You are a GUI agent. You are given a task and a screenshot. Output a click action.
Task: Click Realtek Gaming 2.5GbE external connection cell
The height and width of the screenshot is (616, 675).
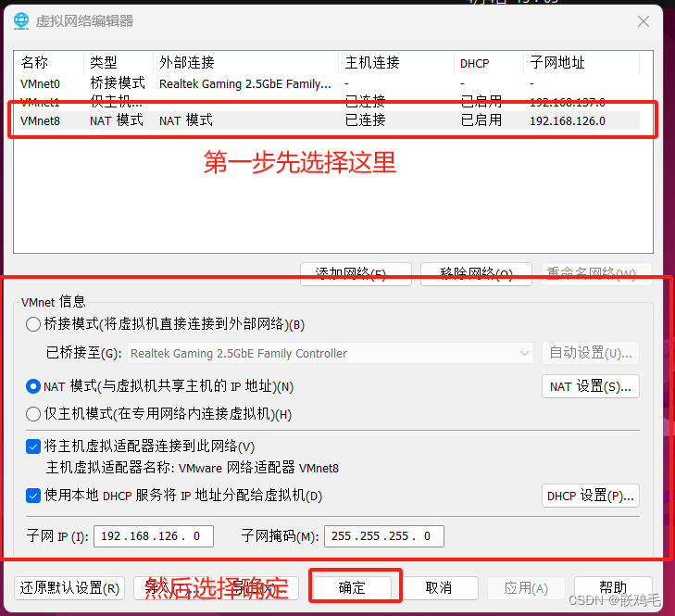coord(245,84)
